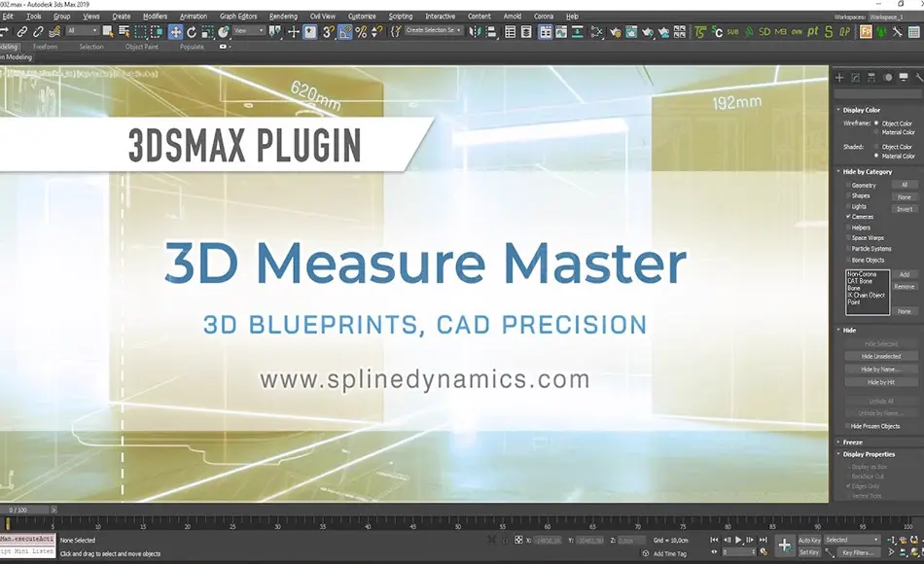Click the Invert hide category button

pyautogui.click(x=905, y=209)
